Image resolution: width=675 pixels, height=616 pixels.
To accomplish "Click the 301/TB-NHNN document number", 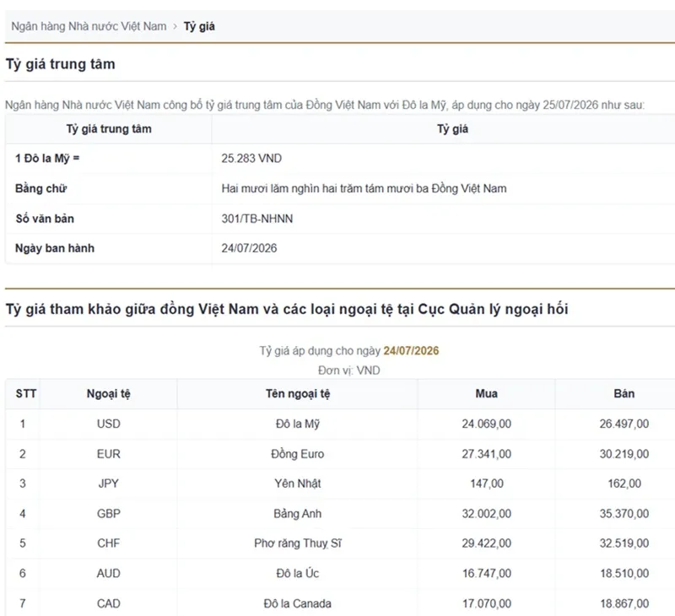I will [257, 219].
